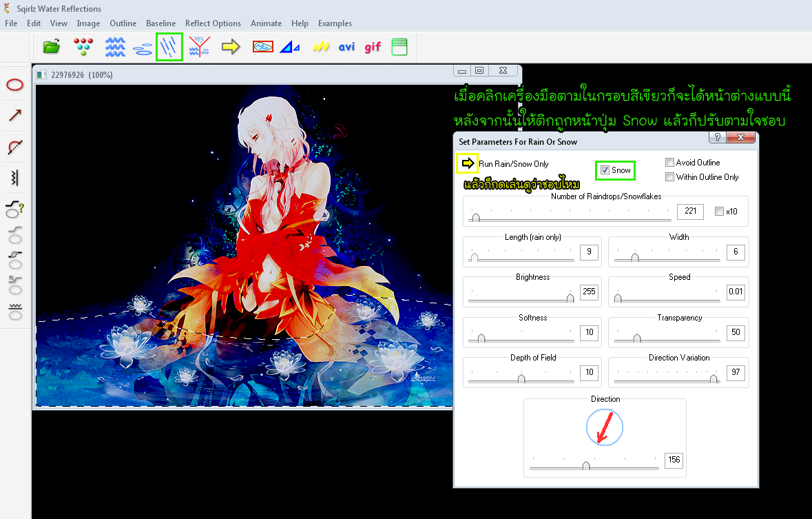Click the Direction value field showing 156

(x=674, y=460)
